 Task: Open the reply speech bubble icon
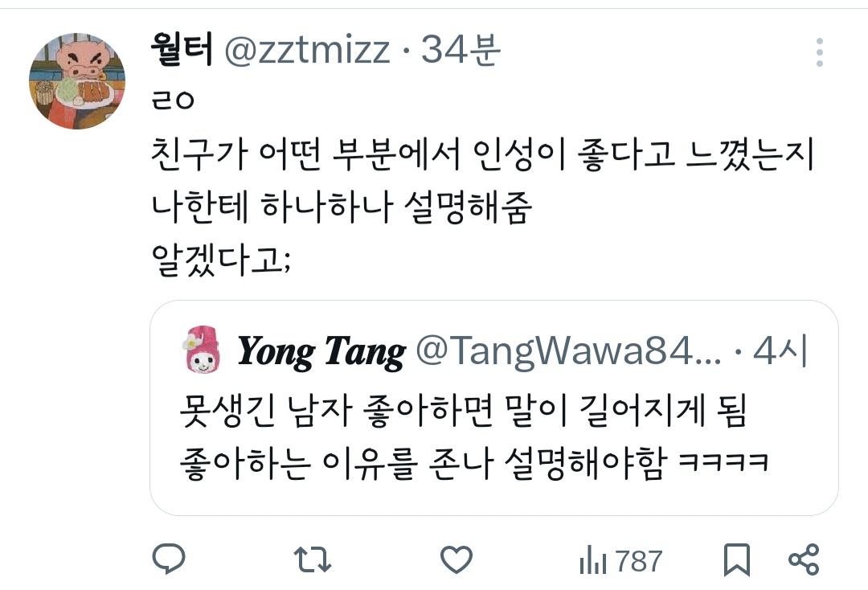pyautogui.click(x=168, y=559)
